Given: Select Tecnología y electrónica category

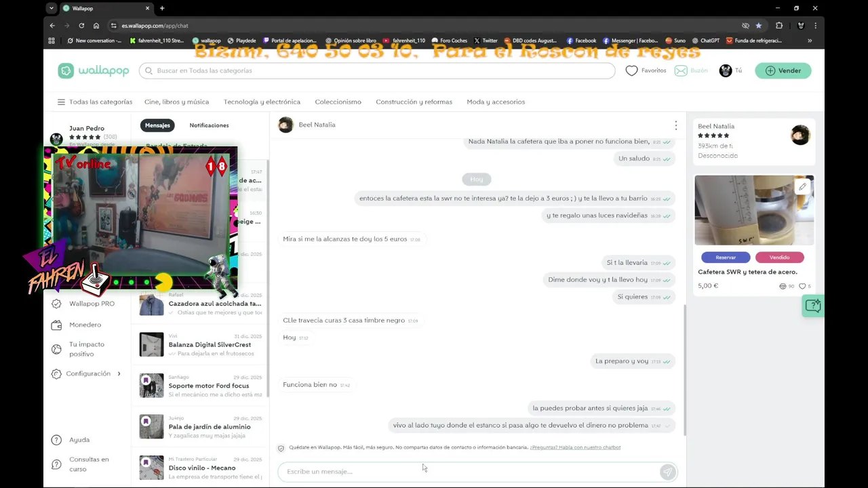Looking at the screenshot, I should click(x=262, y=102).
